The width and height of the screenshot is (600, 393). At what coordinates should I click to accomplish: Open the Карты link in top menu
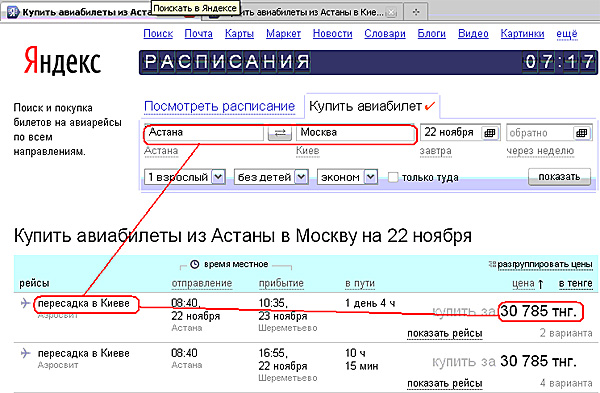[239, 34]
